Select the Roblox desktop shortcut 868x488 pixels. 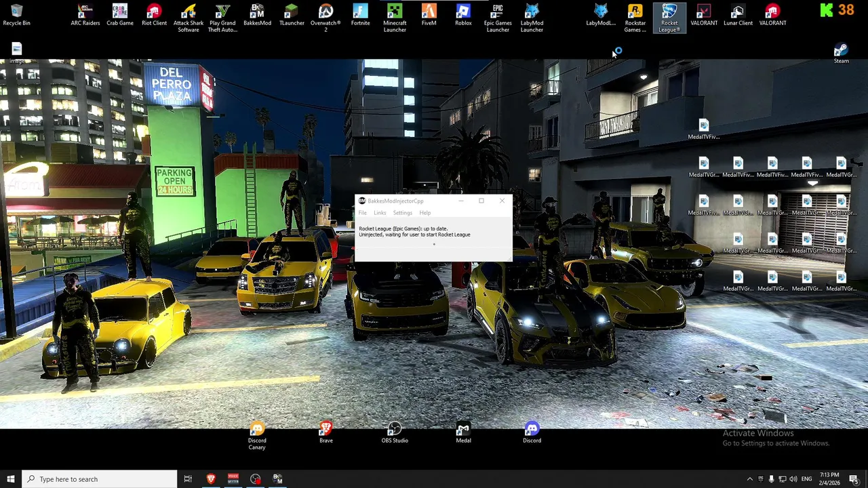[x=463, y=15]
